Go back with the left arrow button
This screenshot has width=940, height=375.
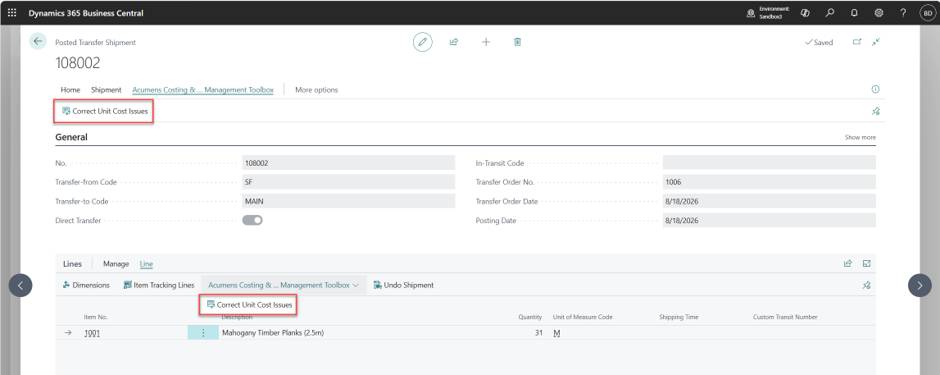click(x=38, y=41)
